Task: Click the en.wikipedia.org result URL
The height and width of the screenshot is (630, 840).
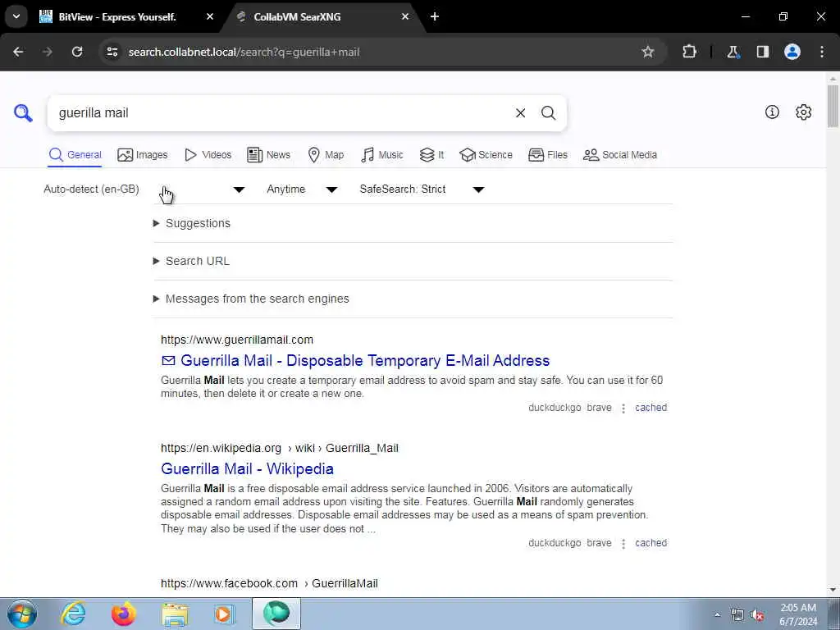Action: click(x=280, y=448)
